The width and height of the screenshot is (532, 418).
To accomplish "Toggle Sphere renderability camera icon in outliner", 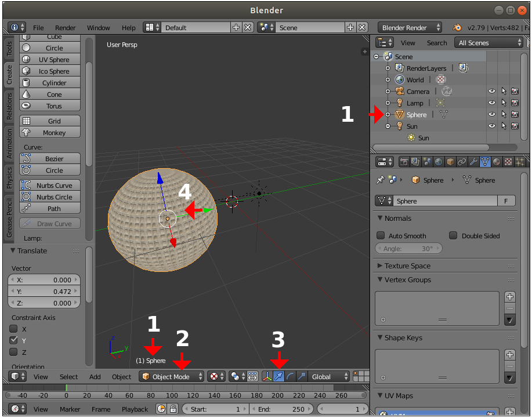I will pos(515,115).
